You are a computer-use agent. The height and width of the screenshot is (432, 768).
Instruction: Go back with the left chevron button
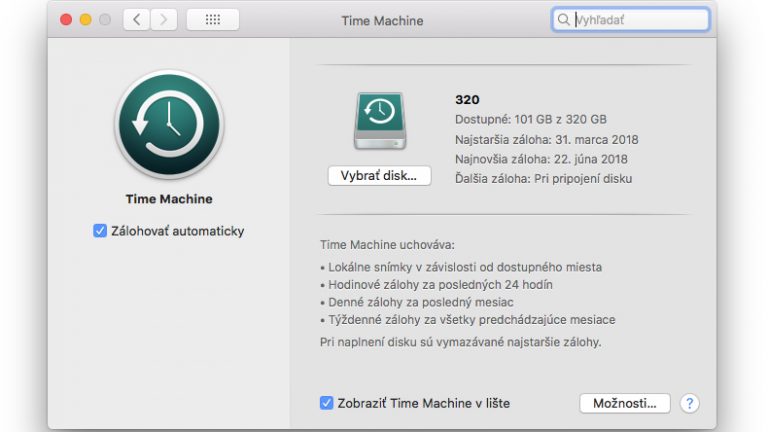(136, 20)
